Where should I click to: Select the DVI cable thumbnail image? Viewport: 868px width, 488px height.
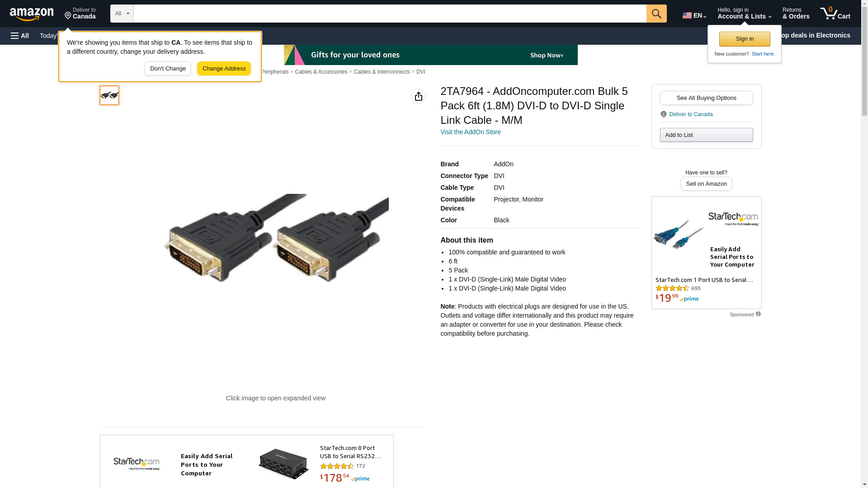[x=109, y=95]
